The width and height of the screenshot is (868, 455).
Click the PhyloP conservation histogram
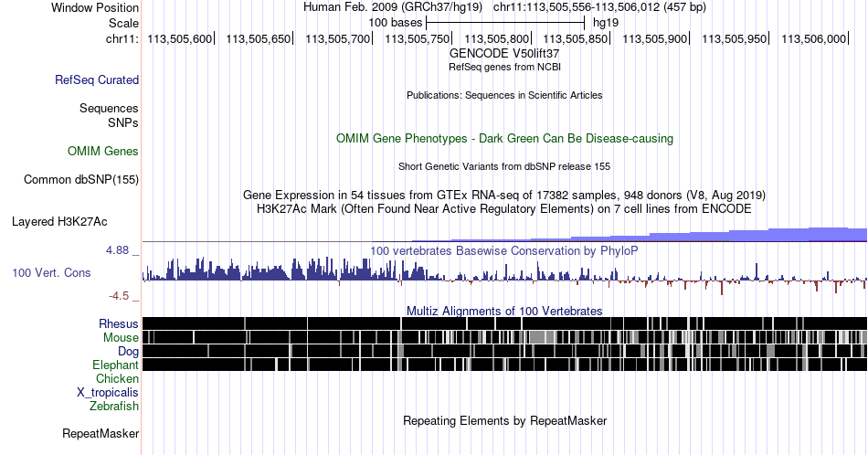click(504, 275)
